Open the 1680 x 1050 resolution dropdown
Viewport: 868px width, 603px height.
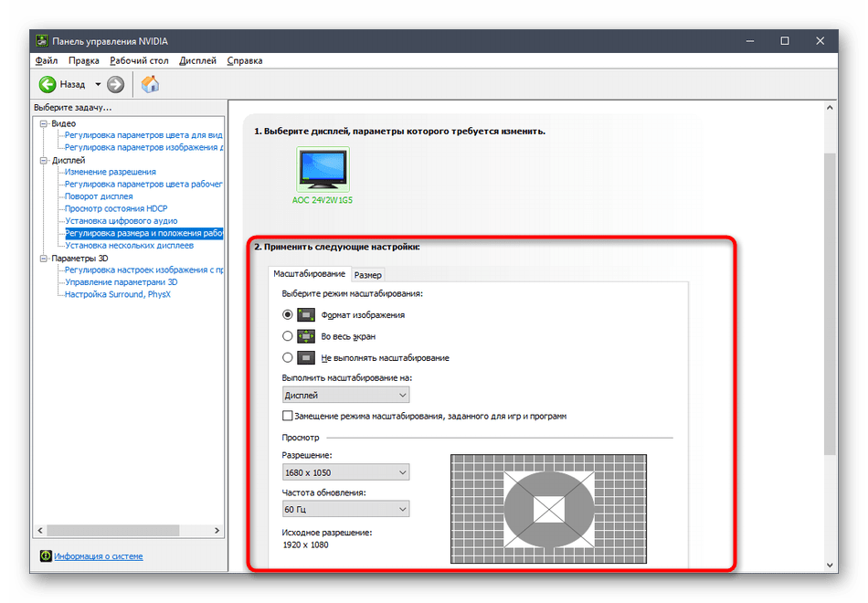(x=345, y=472)
